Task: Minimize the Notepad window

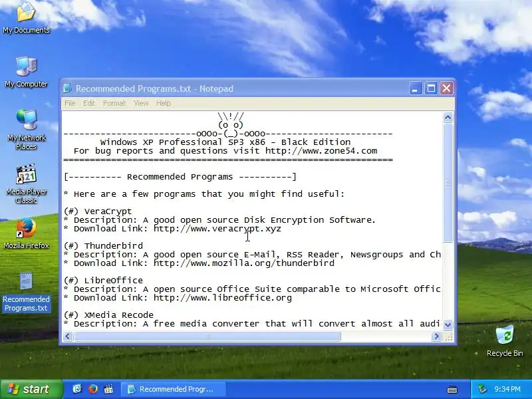Action: tap(415, 88)
